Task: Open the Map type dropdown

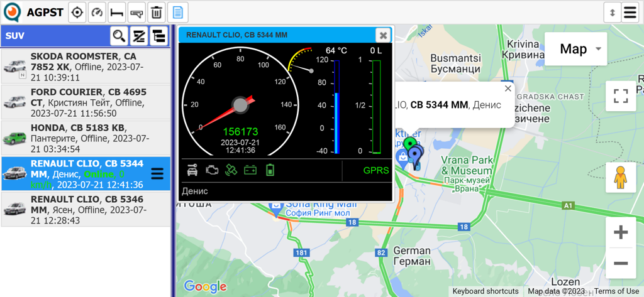Action: click(x=576, y=49)
